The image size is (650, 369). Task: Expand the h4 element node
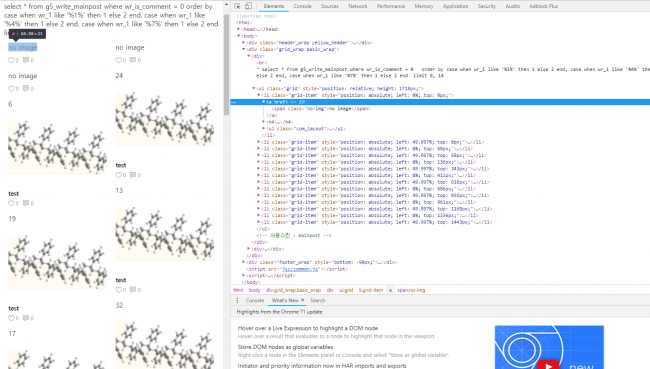[263, 122]
